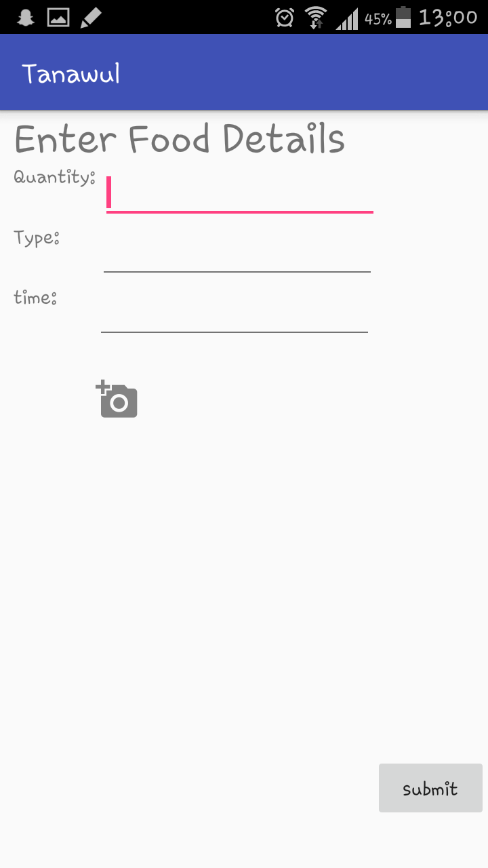Tap the pencil notification icon
The image size is (488, 868).
tap(91, 18)
